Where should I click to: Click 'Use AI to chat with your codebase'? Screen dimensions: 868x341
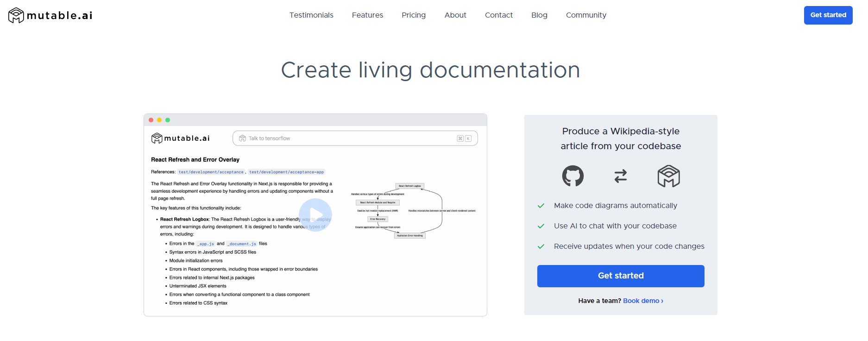[615, 226]
